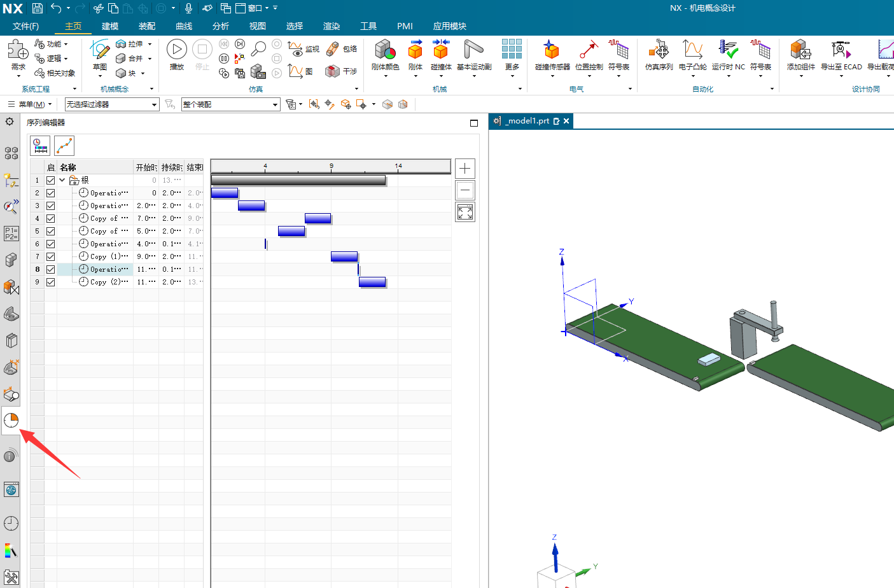The image size is (894, 588).
Task: Toggle the checkbox in sequence row 6
Action: point(50,244)
